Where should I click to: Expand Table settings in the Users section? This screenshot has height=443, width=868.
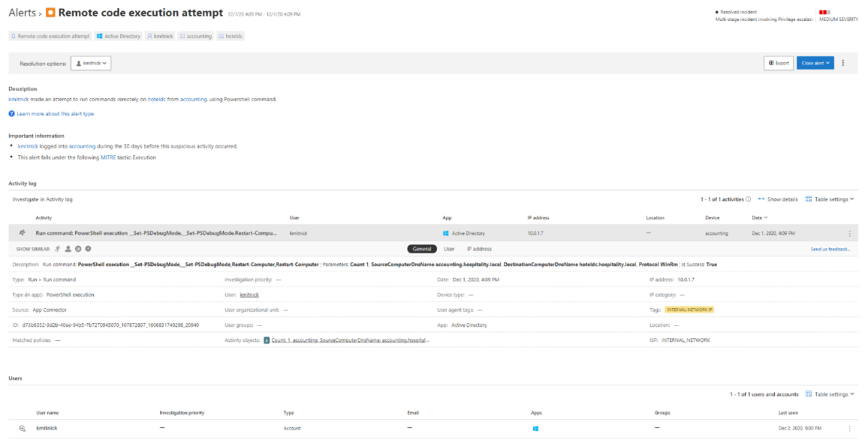point(831,394)
